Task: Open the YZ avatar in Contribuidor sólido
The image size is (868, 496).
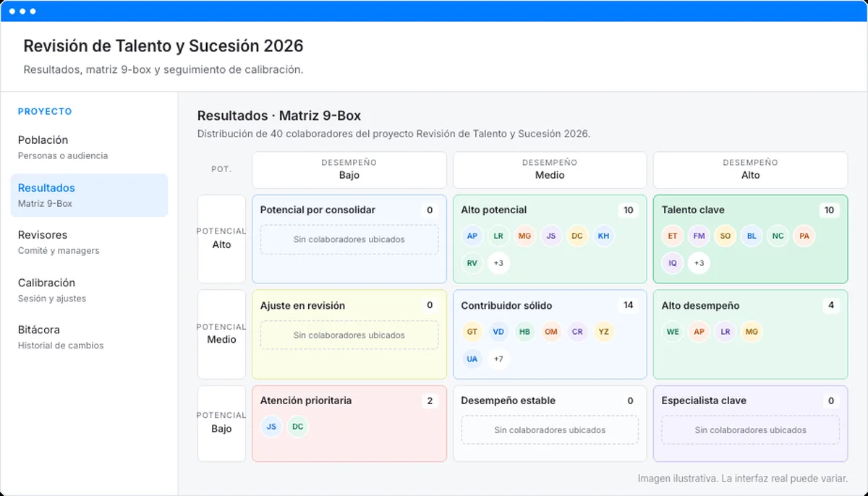Action: tap(603, 331)
